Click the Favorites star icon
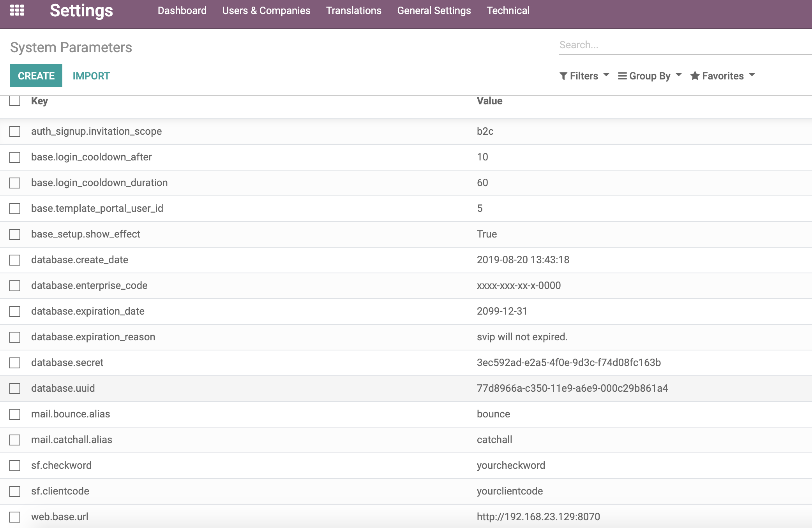This screenshot has height=528, width=812. 695,76
